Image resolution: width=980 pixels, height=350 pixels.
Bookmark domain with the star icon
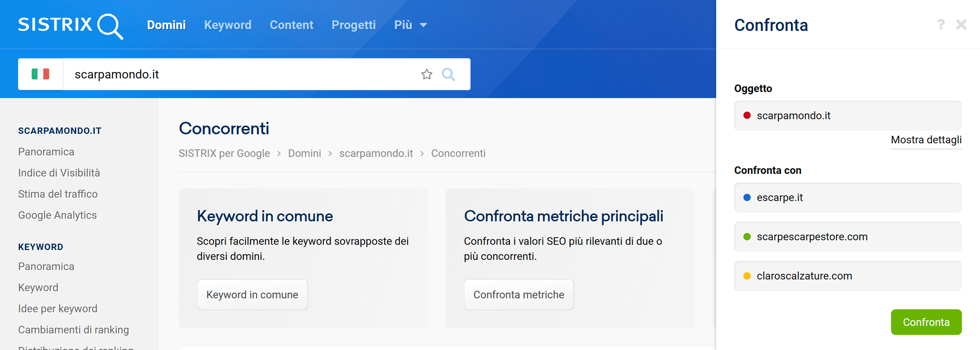[426, 74]
